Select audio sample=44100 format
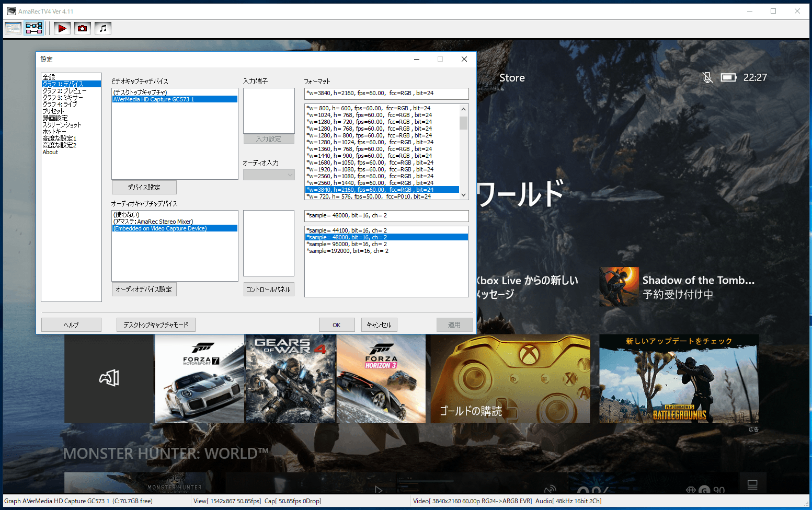Viewport: 812px width, 510px height. [386, 230]
